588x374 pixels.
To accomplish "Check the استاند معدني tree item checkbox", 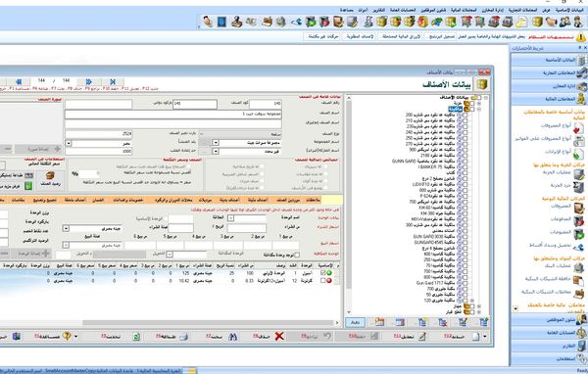I will pos(465,231).
